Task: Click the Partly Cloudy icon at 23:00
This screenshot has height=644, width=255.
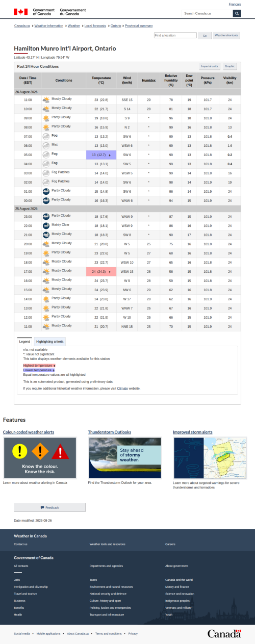Action: tap(46, 216)
